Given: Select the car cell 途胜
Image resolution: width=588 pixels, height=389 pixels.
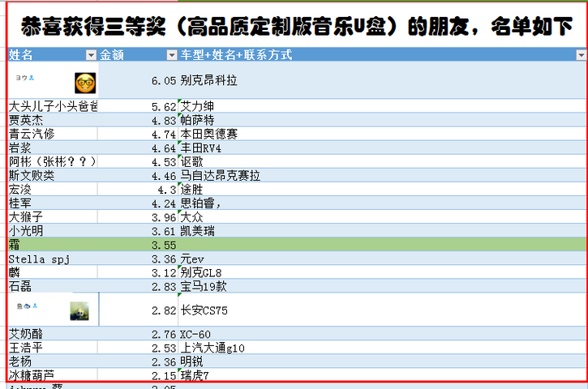Looking at the screenshot, I should click(383, 190).
